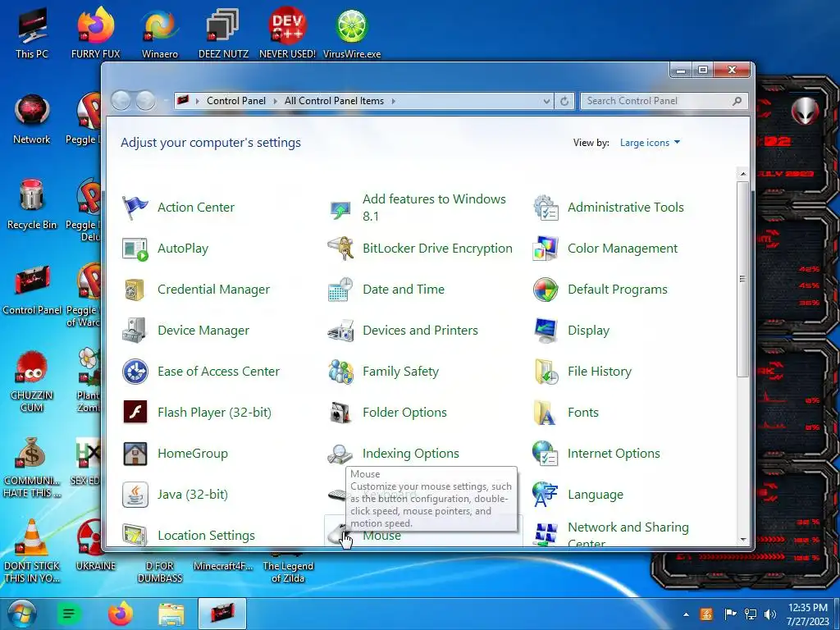The height and width of the screenshot is (630, 840).
Task: Open the Action Center flag icon
Action: point(135,208)
